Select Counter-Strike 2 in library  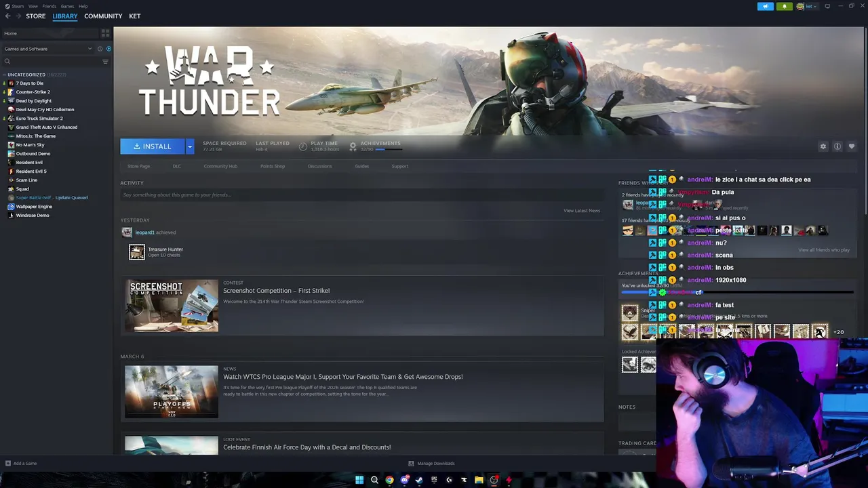[33, 92]
